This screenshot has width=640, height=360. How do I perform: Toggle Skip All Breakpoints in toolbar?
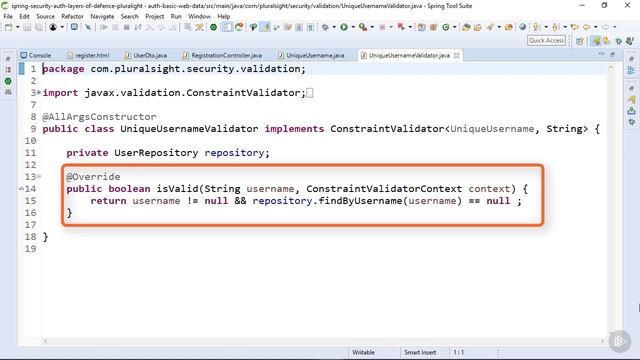88,27
